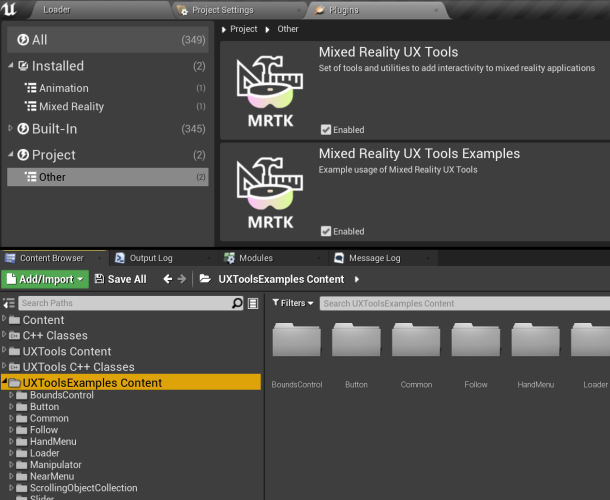Expand the Built-In category

point(11,128)
